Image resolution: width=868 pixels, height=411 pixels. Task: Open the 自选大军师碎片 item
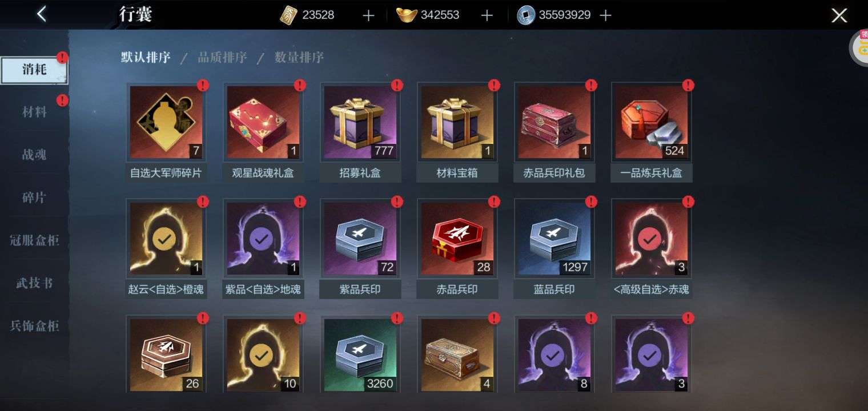166,122
